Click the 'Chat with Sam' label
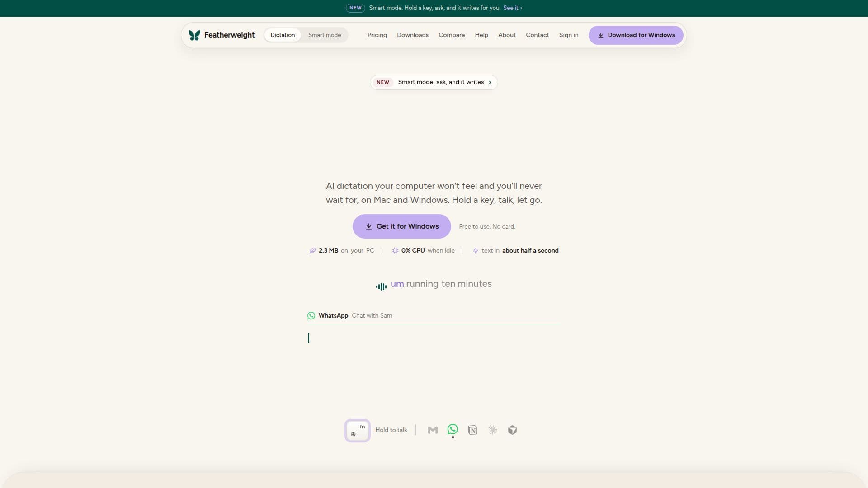This screenshot has width=868, height=488. coord(372,316)
